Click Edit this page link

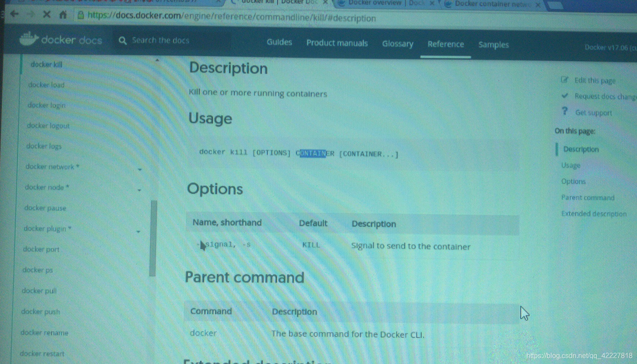point(595,80)
